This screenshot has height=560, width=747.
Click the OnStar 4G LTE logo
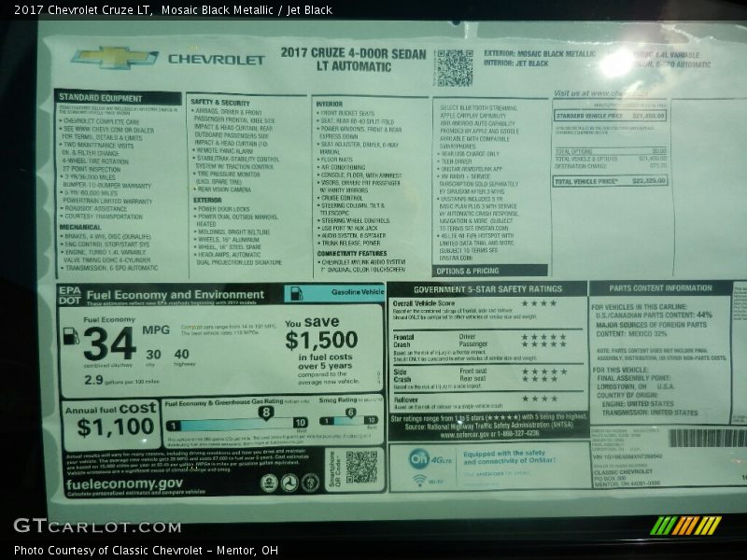coord(430,459)
